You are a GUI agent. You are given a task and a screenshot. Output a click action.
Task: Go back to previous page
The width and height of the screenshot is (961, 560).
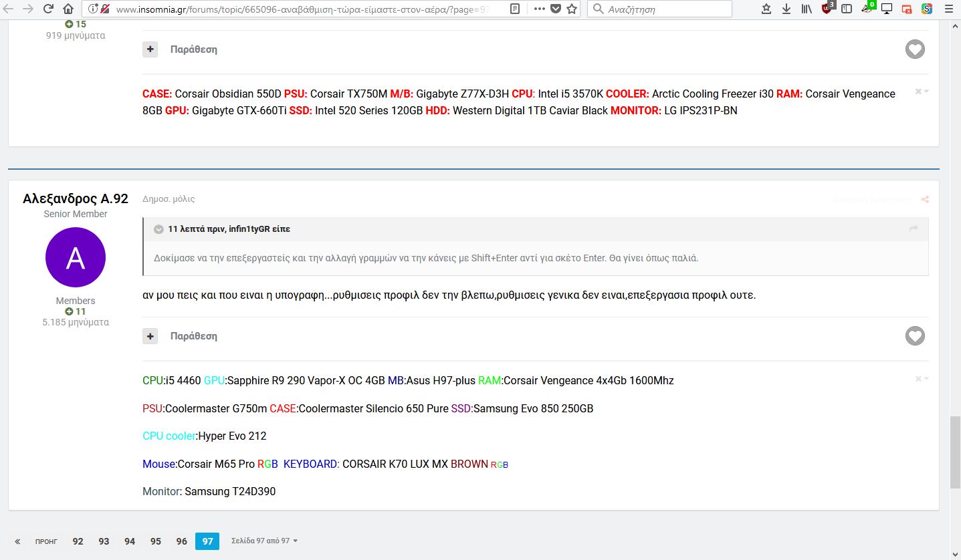(8, 9)
